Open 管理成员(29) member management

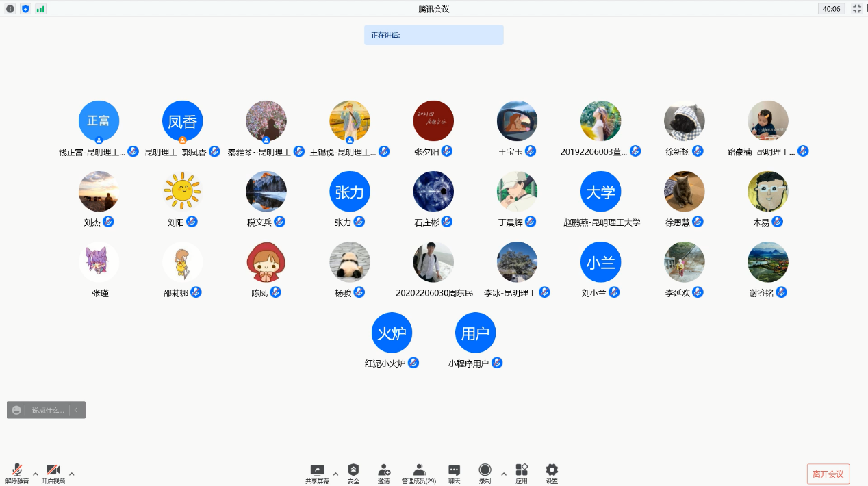pyautogui.click(x=419, y=471)
